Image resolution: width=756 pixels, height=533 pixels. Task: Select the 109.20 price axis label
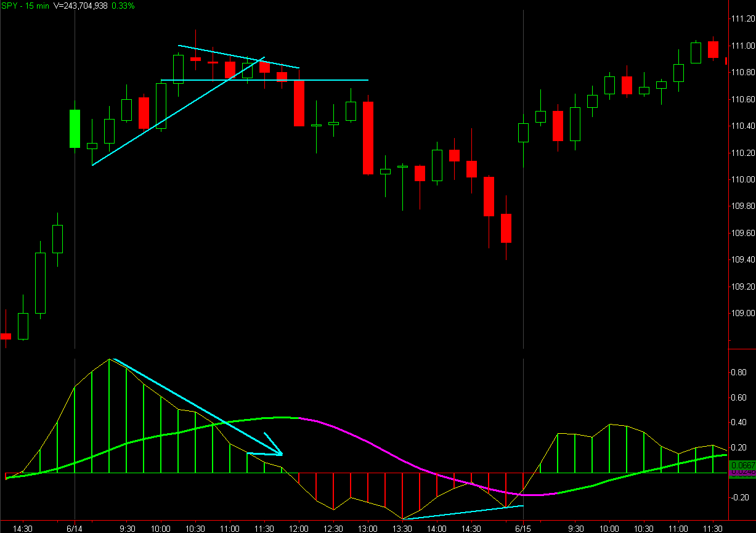[x=742, y=287]
